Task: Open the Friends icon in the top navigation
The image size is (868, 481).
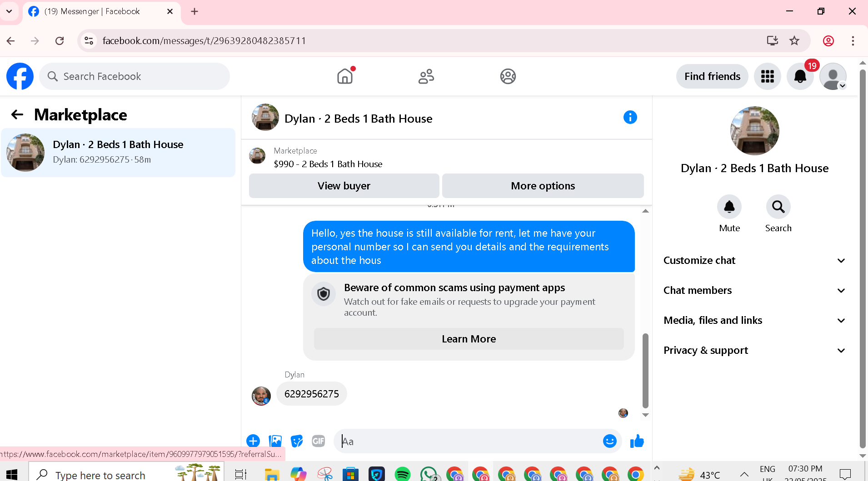Action: click(426, 76)
